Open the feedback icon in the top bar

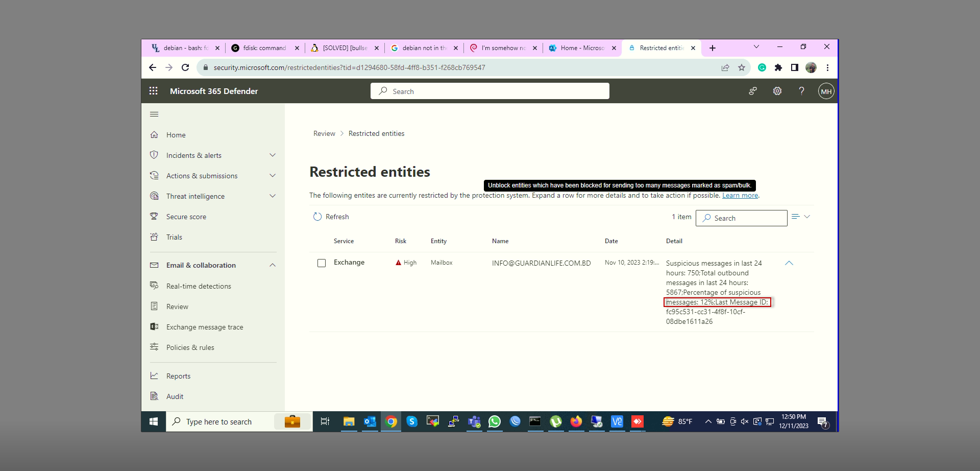752,91
